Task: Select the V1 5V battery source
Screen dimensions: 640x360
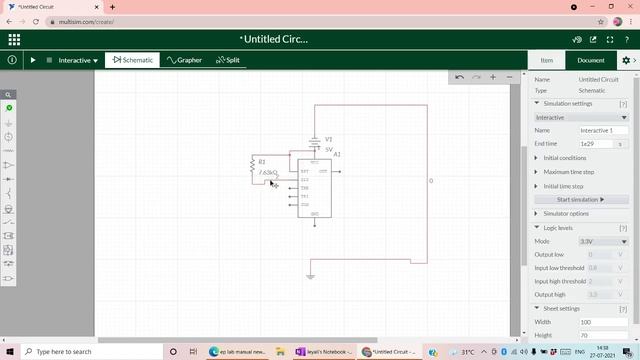Action: [x=315, y=143]
